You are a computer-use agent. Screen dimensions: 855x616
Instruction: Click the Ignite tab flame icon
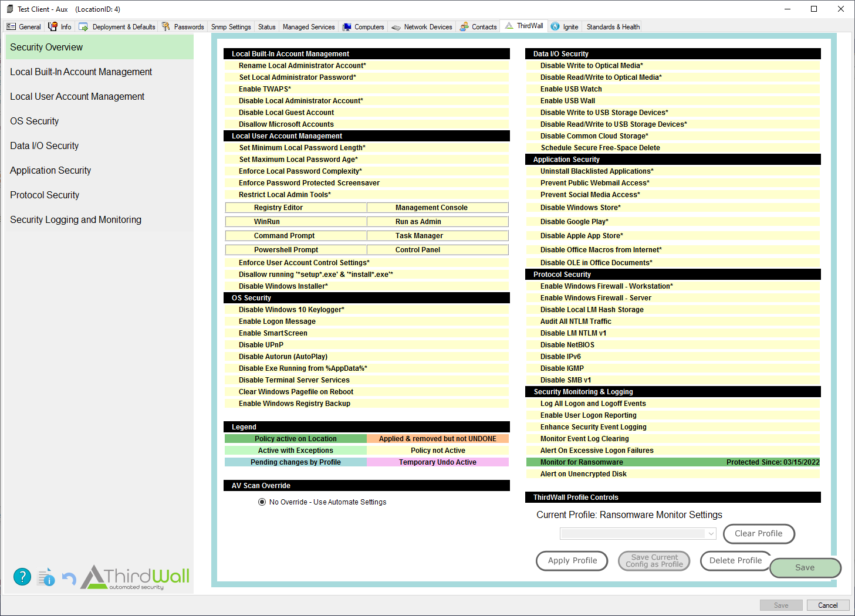pos(555,26)
